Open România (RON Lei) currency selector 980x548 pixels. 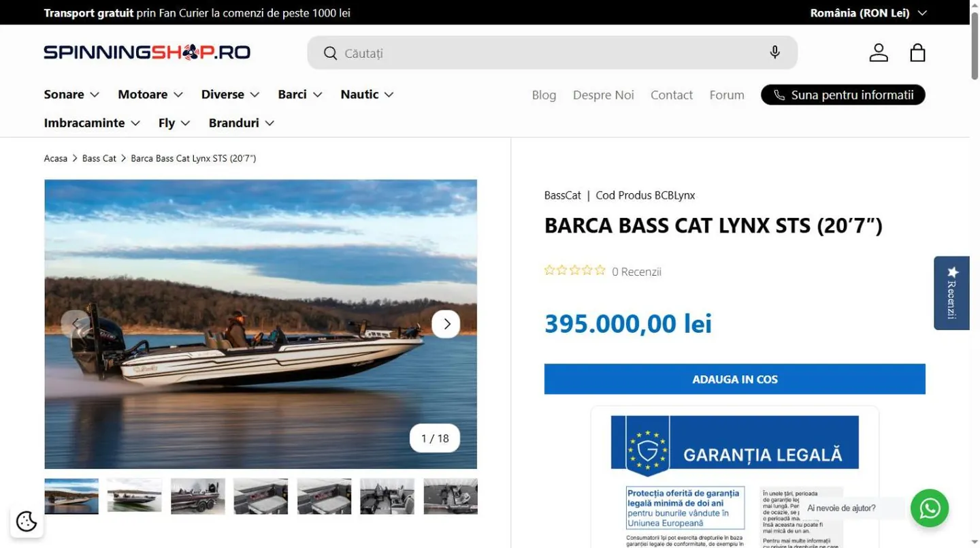click(868, 13)
